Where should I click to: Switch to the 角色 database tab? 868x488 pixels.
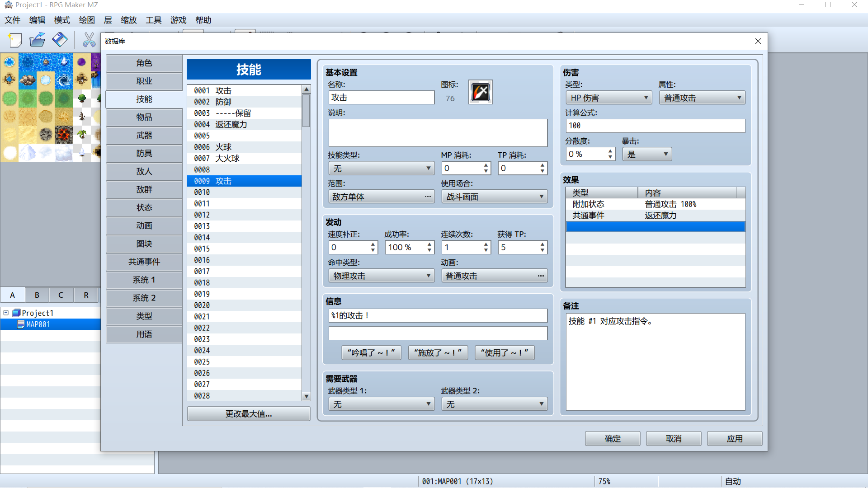tap(144, 63)
